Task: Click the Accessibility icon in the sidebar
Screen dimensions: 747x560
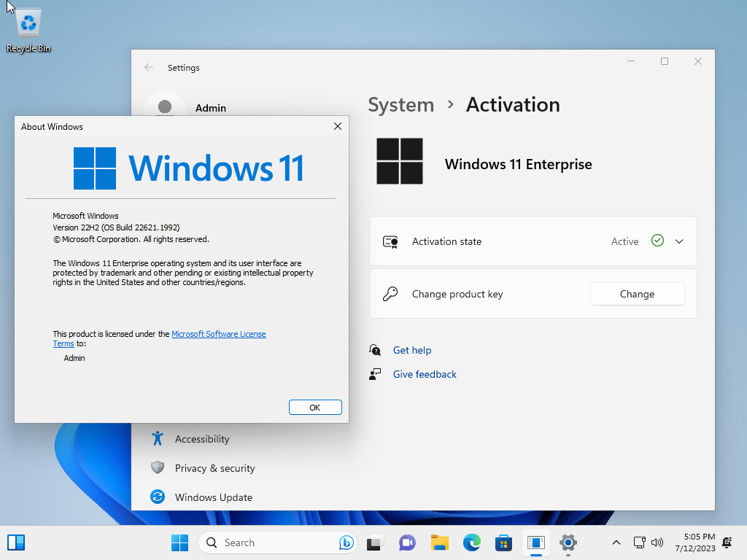Action: tap(158, 438)
